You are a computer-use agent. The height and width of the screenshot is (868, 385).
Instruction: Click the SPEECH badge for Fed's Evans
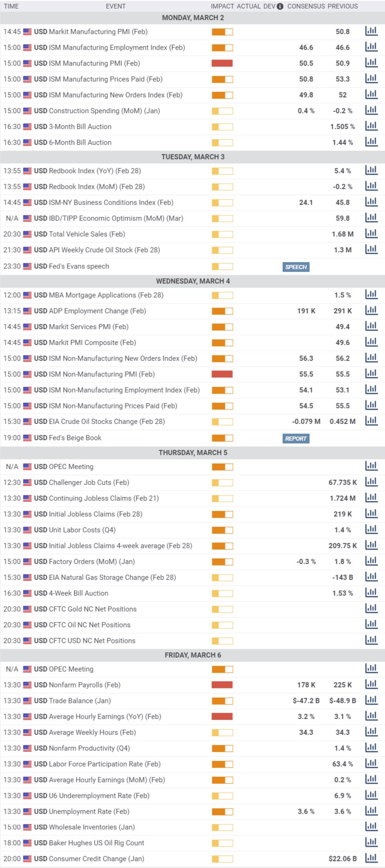click(296, 267)
